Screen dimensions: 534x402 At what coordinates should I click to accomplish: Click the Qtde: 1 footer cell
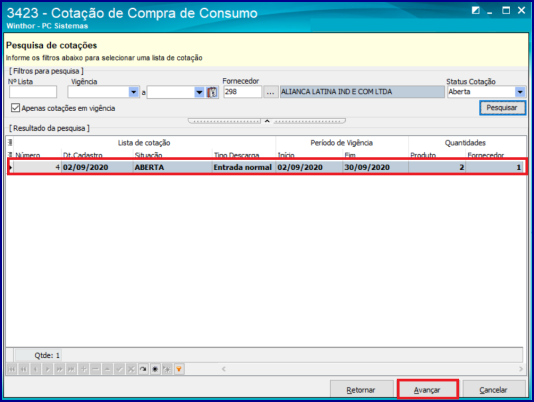pyautogui.click(x=38, y=355)
